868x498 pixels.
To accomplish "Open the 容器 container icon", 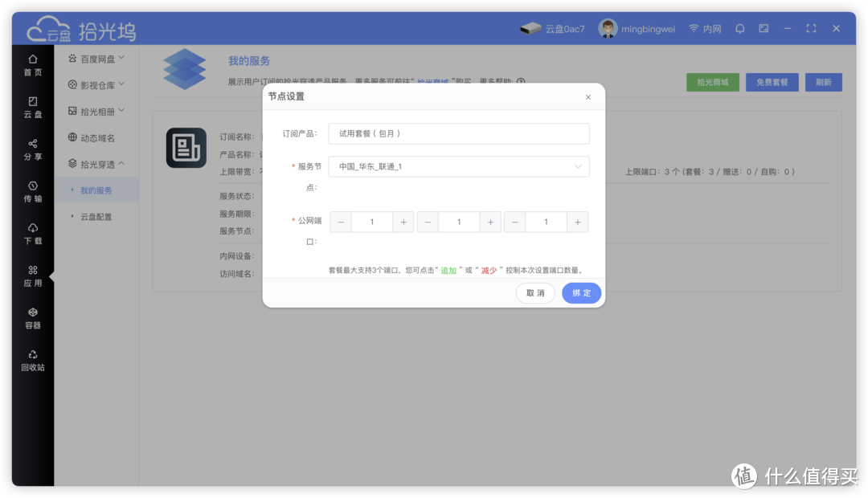I will (32, 316).
